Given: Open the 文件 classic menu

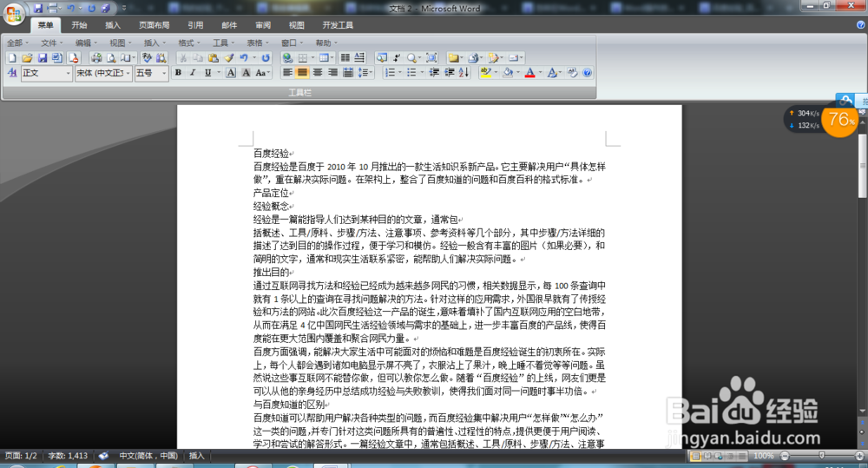Looking at the screenshot, I should [x=51, y=43].
